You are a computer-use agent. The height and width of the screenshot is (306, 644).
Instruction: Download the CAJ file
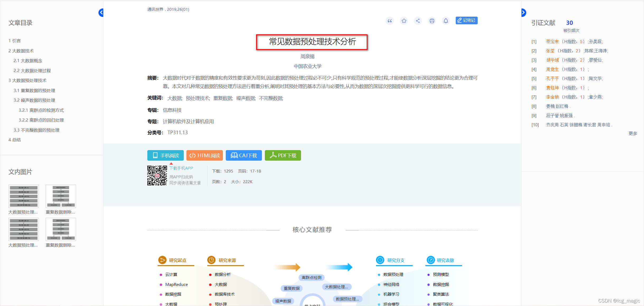coord(243,155)
